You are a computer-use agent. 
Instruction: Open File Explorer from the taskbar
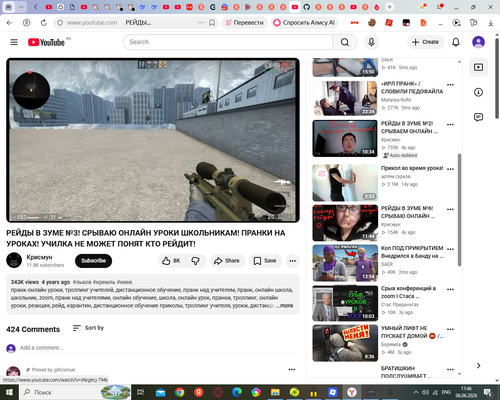click(x=275, y=392)
